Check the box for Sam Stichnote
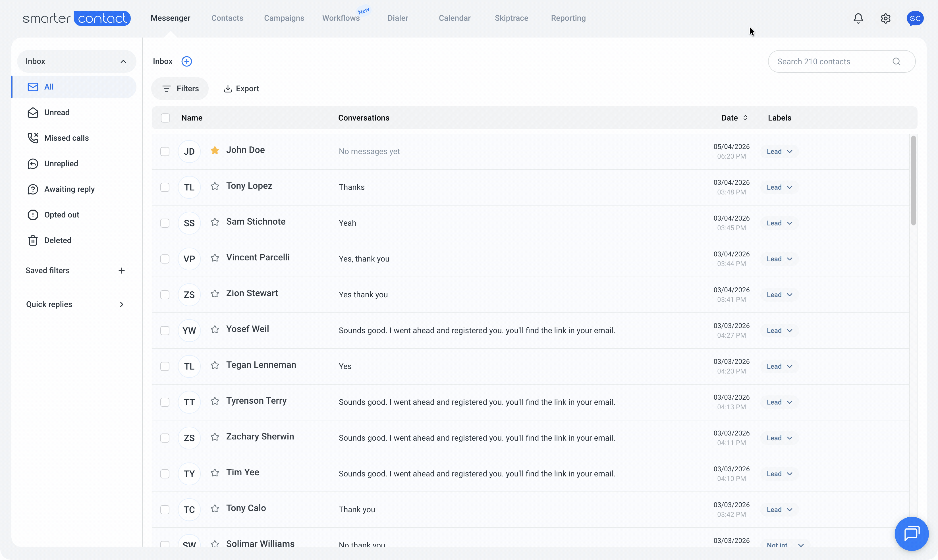This screenshot has height=560, width=938. pyautogui.click(x=165, y=223)
